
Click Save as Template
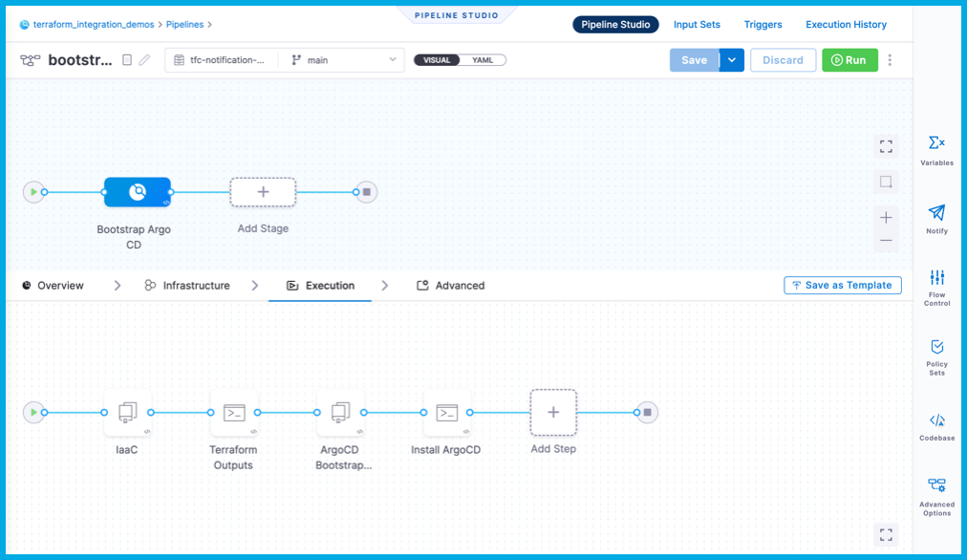[x=842, y=285]
